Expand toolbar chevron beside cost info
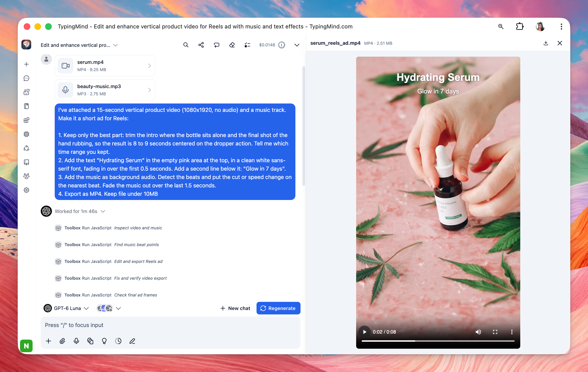The height and width of the screenshot is (372, 588). [x=297, y=45]
